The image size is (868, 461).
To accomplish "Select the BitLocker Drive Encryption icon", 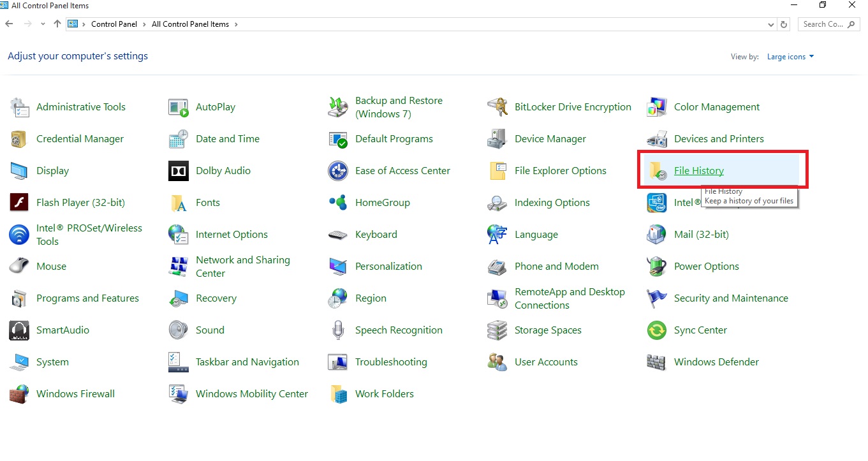I will click(497, 107).
